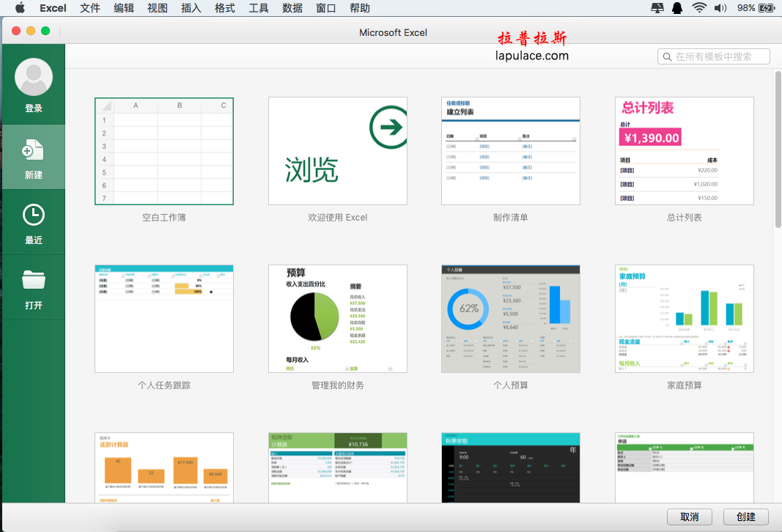782x532 pixels.
Task: Open the Excel application menu
Action: click(x=53, y=8)
